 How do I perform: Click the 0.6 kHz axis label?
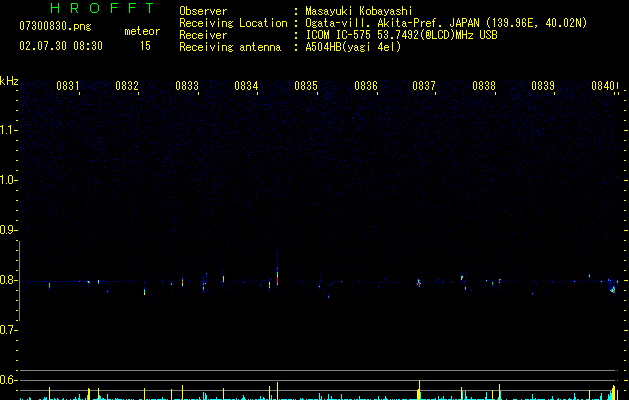click(8, 380)
